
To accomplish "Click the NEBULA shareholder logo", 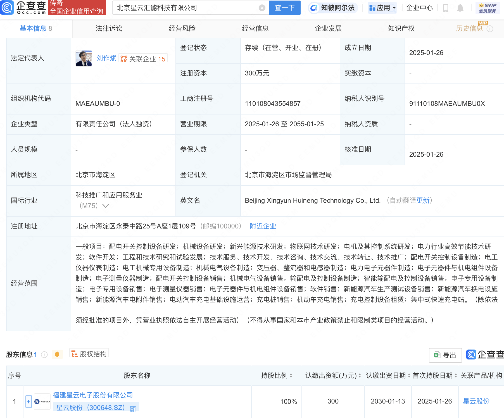I will tap(42, 402).
